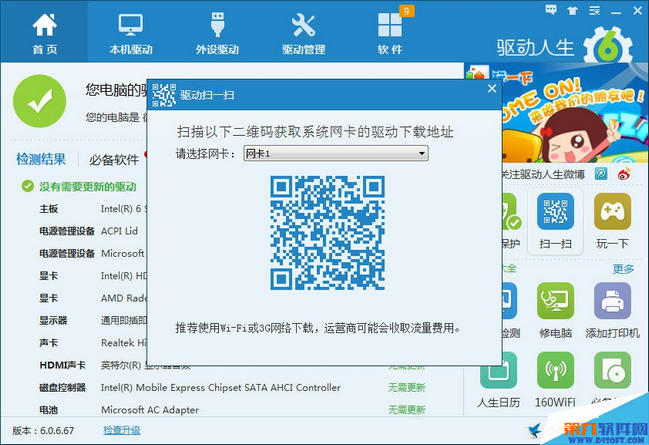Open the 扫一扫 QR scan tool

[x=555, y=221]
